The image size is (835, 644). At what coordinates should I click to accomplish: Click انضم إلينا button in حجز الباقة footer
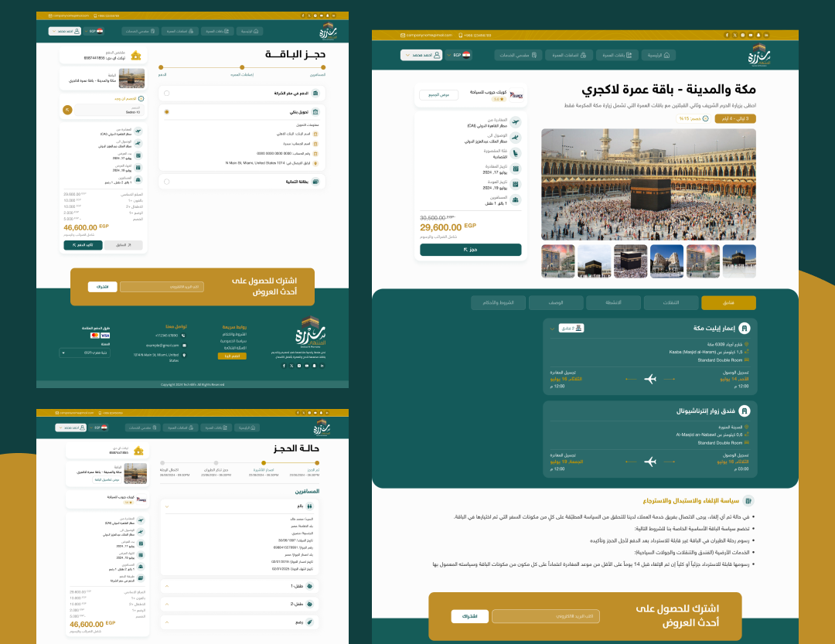tap(232, 356)
